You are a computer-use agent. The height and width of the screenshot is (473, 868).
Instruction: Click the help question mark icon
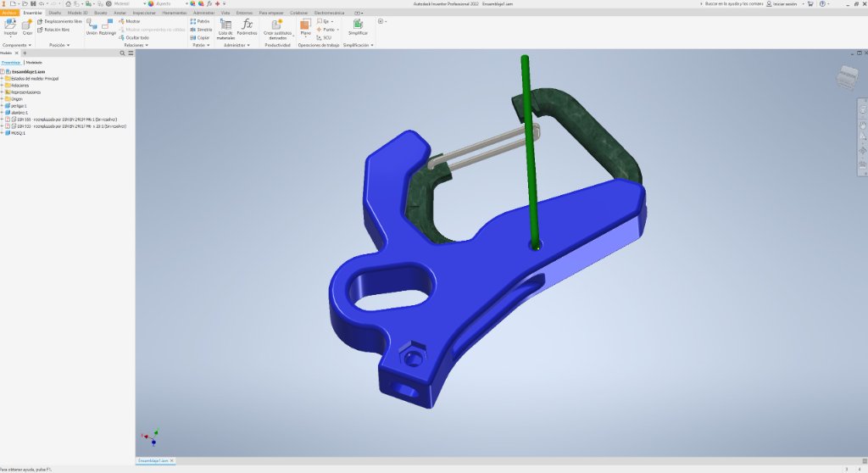[x=822, y=4]
